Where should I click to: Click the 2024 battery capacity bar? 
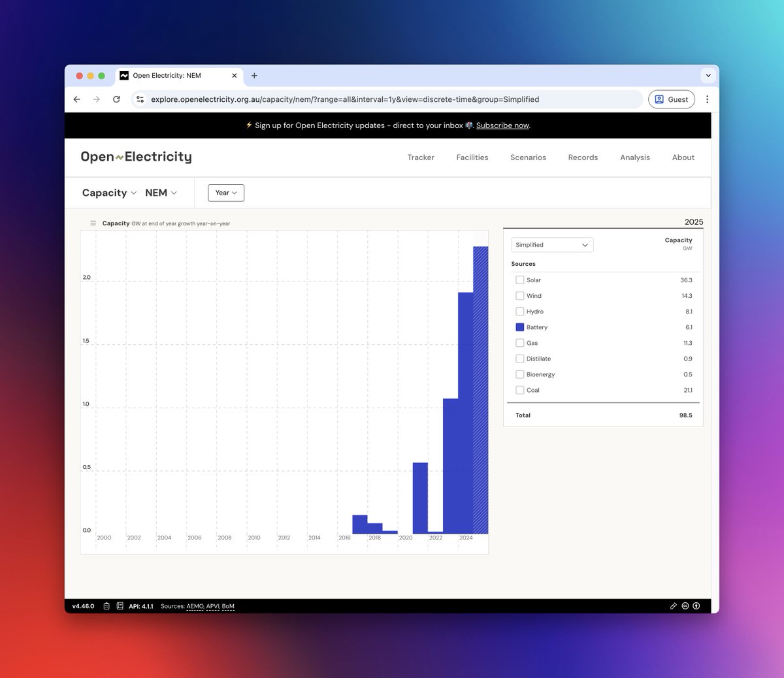(465, 413)
